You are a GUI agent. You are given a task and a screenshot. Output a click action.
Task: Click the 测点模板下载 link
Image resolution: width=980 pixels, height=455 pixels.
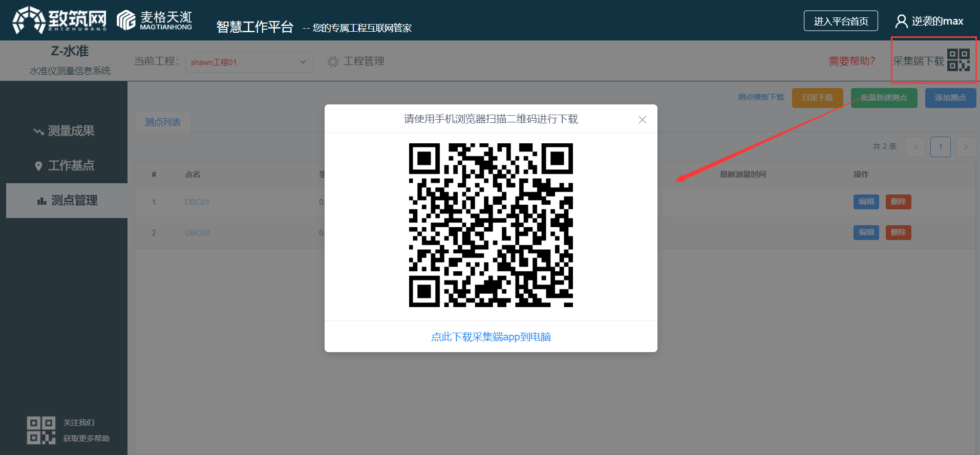tap(761, 97)
